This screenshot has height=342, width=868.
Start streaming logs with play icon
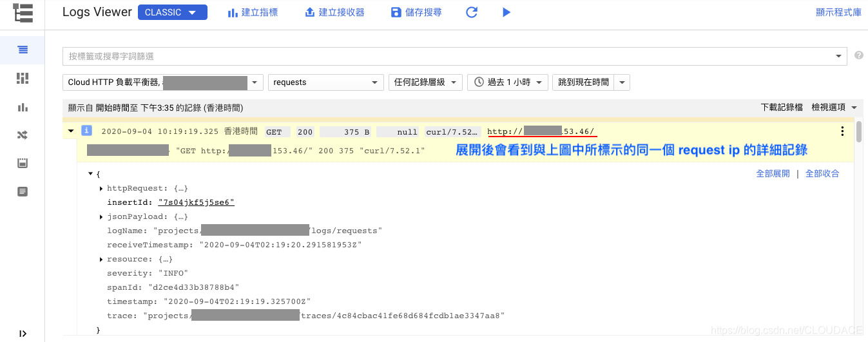[506, 12]
